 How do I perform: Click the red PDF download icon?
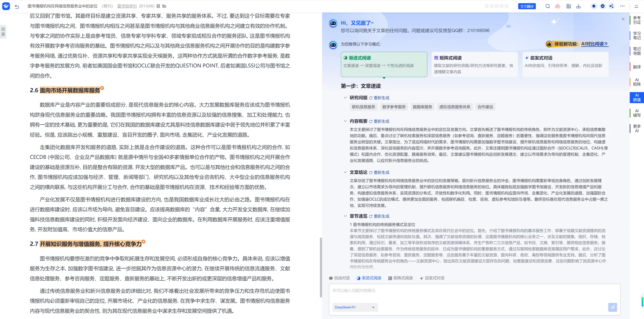coord(558,6)
